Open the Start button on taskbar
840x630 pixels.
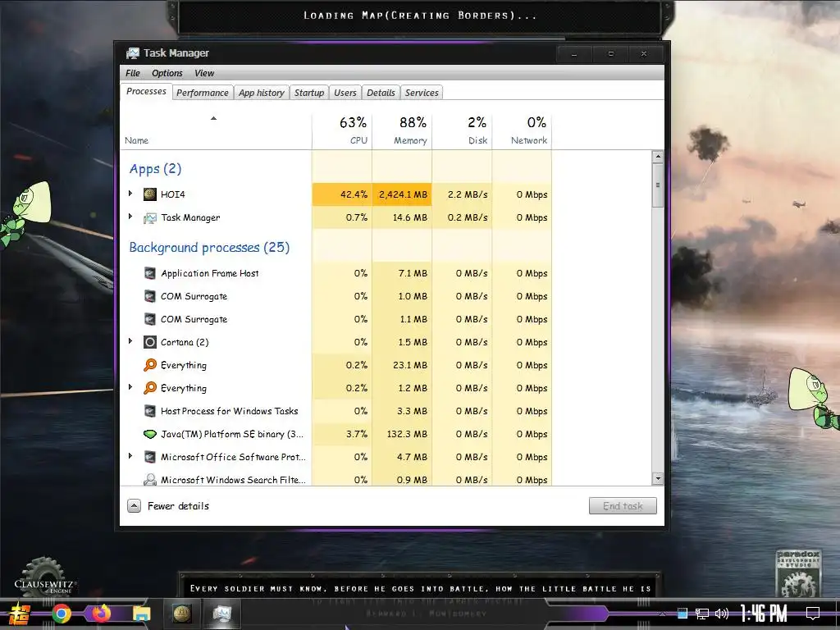[x=20, y=614]
